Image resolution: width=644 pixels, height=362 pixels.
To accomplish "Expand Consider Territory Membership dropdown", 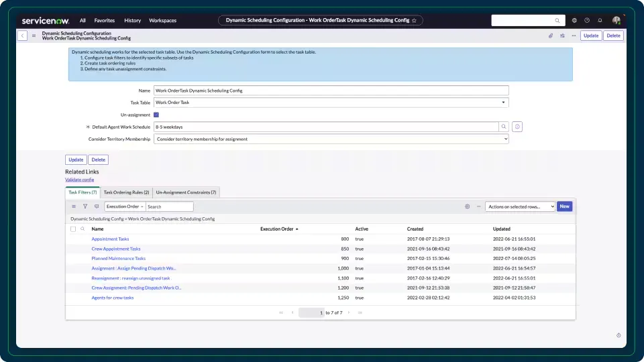I will [331, 139].
